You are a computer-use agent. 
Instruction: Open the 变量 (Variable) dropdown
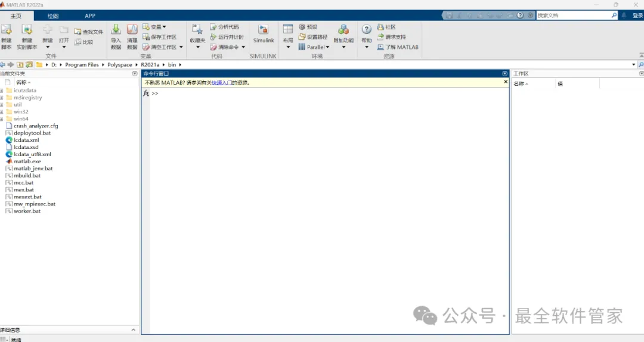pos(165,27)
